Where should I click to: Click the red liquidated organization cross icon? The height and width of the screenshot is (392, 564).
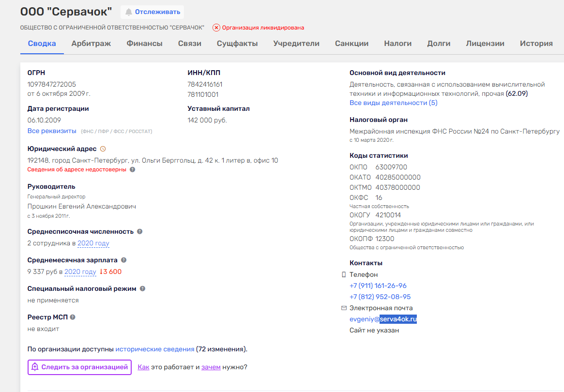[216, 28]
